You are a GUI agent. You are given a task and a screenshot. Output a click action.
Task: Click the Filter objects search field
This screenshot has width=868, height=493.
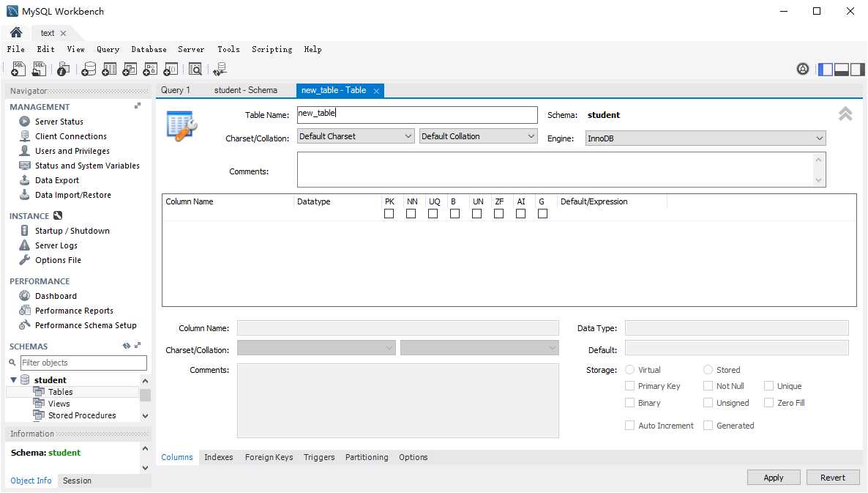point(83,363)
